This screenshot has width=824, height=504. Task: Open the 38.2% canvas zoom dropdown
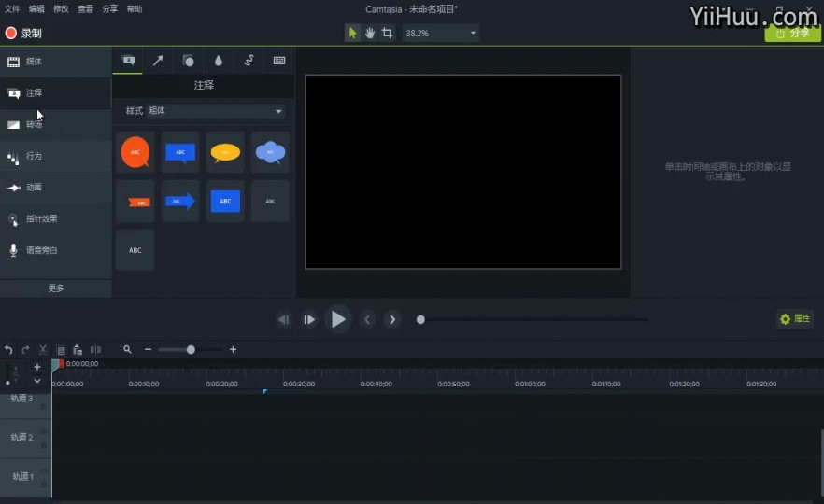(x=440, y=33)
